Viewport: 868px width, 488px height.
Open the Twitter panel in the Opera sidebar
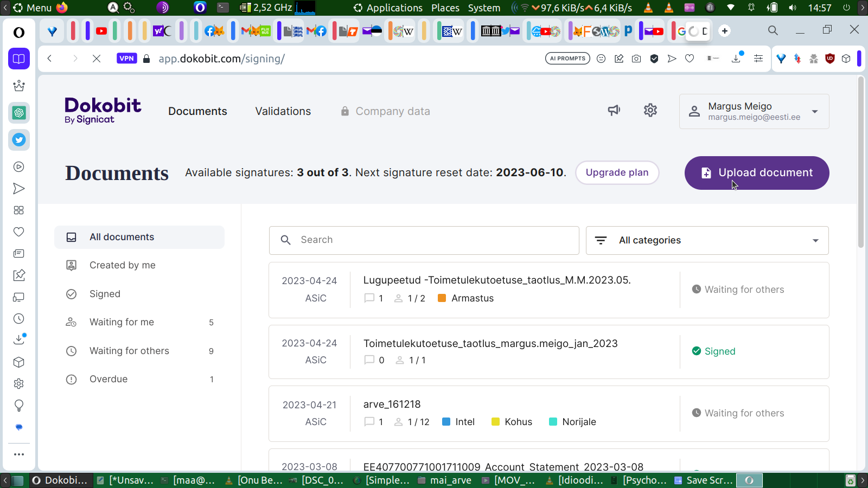19,140
